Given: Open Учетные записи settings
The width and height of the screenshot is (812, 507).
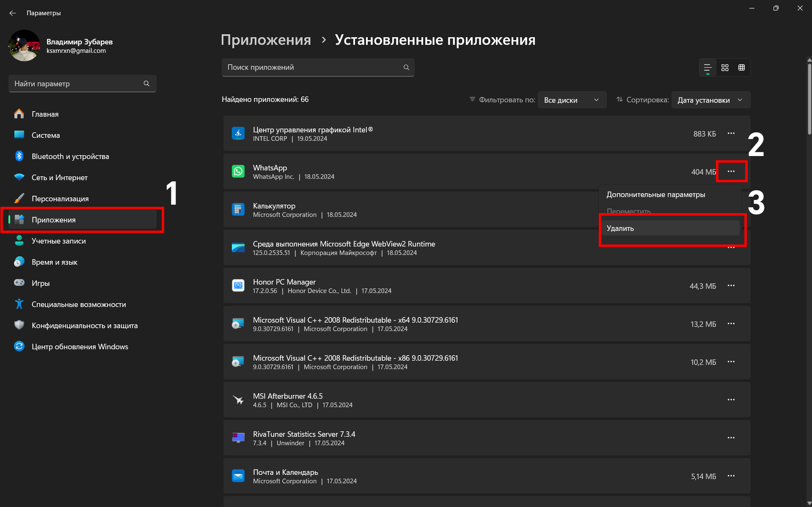Looking at the screenshot, I should [83, 241].
